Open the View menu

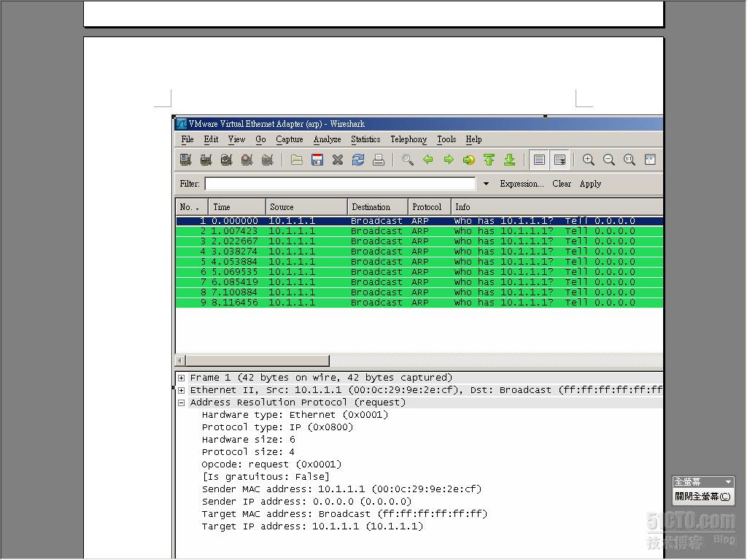[236, 139]
